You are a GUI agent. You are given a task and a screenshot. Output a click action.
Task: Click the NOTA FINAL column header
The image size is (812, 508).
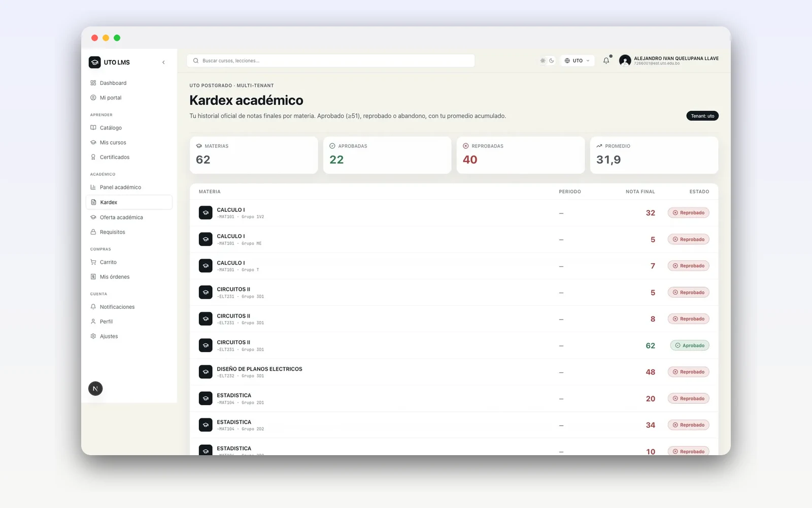click(640, 192)
